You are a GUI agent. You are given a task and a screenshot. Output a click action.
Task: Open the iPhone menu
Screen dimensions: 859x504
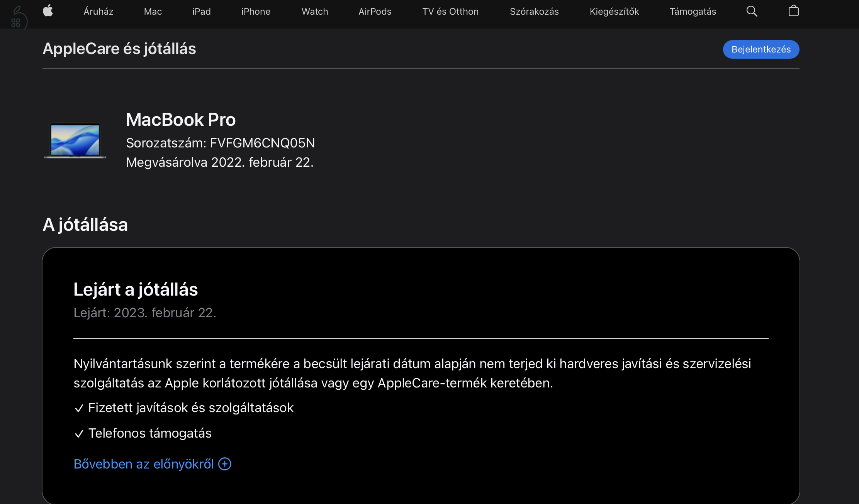click(x=255, y=11)
